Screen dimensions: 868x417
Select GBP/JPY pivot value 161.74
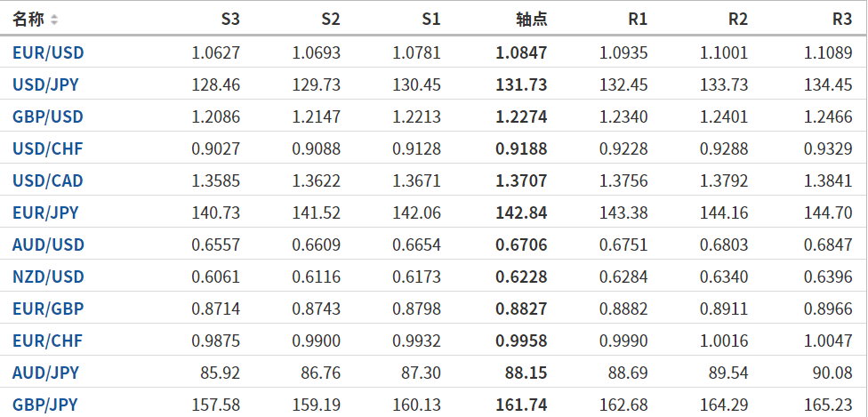521,405
